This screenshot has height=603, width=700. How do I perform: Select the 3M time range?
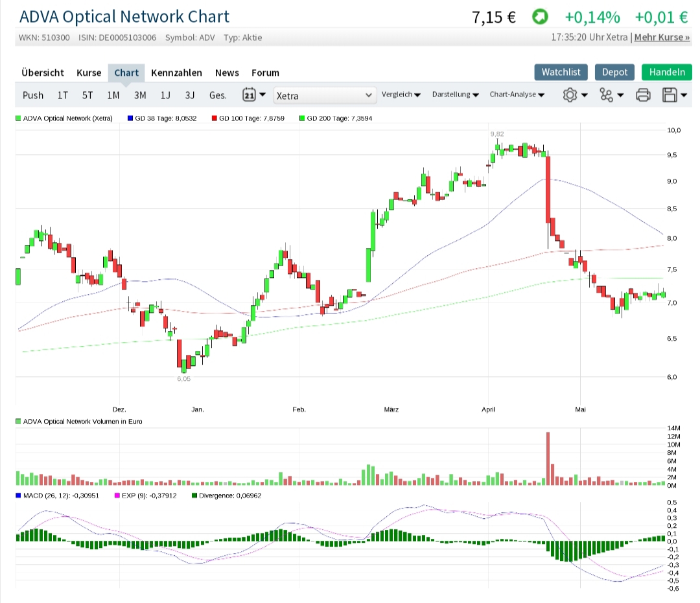click(x=140, y=95)
